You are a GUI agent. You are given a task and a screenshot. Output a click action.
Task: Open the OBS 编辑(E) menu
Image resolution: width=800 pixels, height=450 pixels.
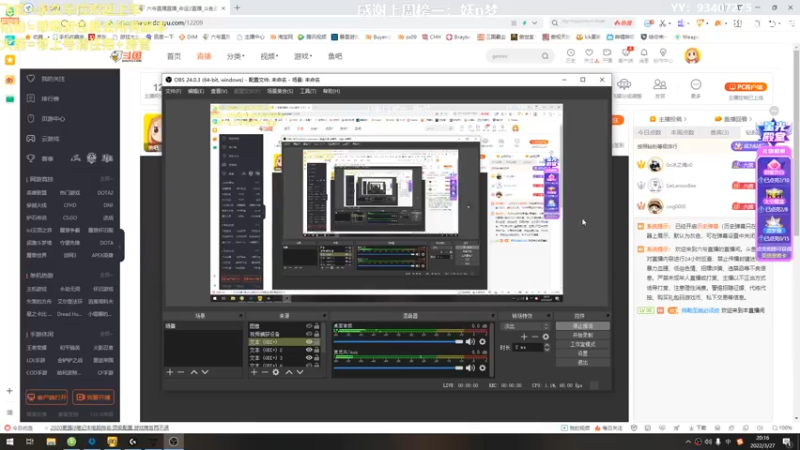(195, 91)
